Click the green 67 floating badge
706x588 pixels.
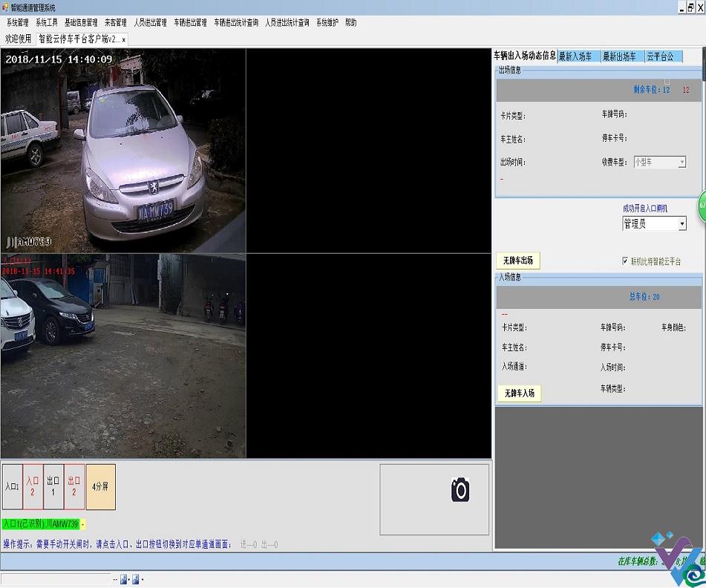702,206
